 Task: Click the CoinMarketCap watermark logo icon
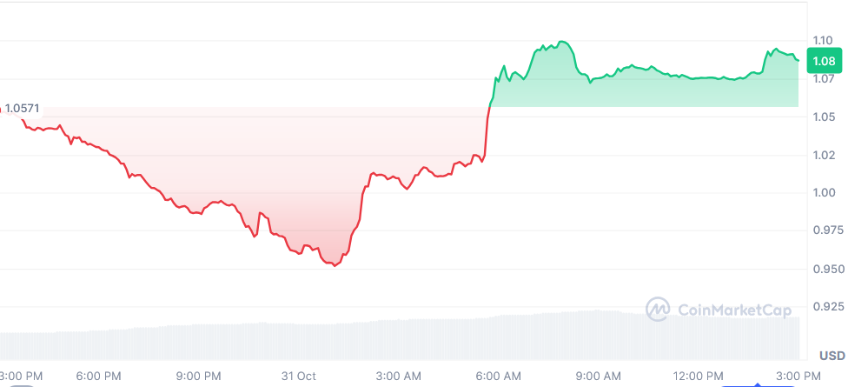coord(658,308)
